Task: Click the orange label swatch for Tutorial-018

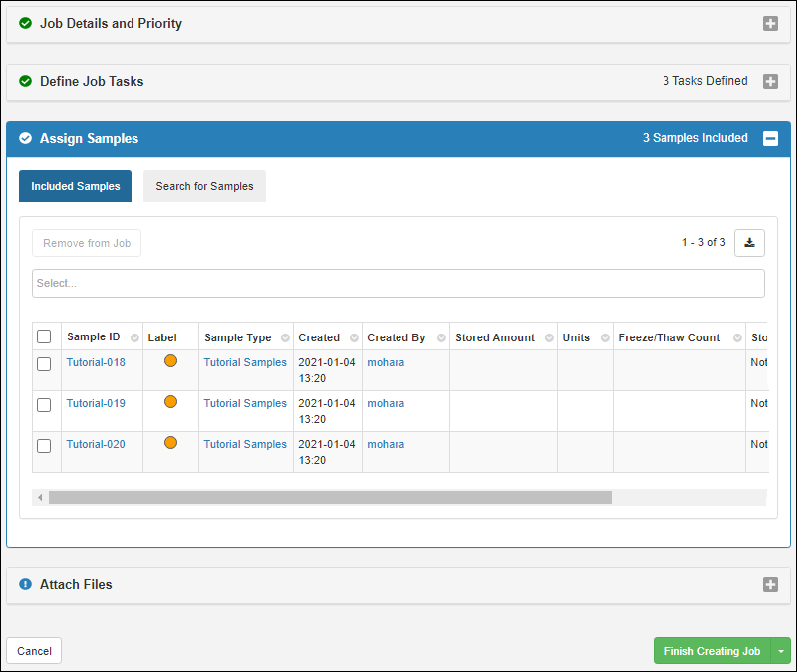Action: [170, 361]
